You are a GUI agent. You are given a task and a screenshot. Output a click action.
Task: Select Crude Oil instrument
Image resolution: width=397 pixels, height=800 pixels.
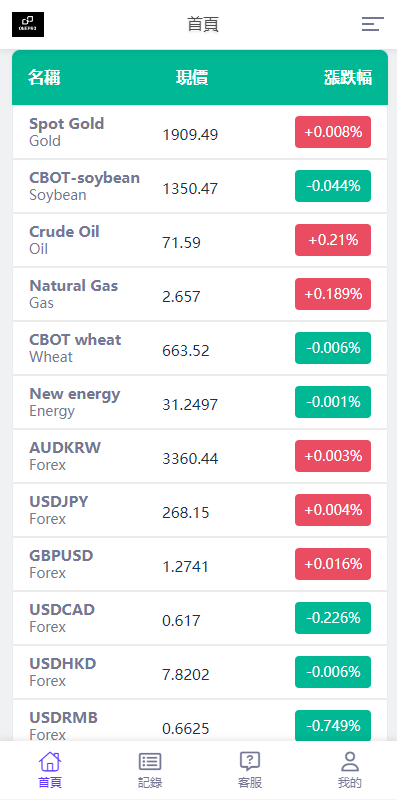[x=200, y=240]
